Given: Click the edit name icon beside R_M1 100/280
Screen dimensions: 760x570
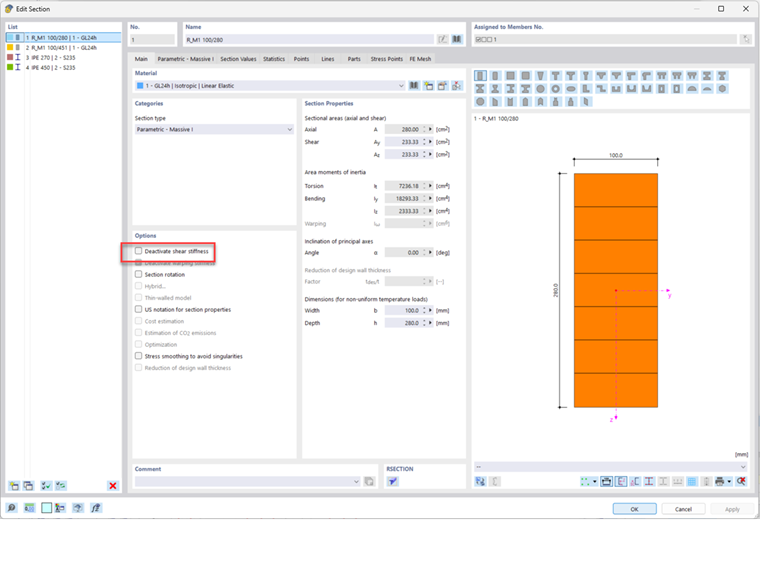Looking at the screenshot, I should (x=443, y=39).
